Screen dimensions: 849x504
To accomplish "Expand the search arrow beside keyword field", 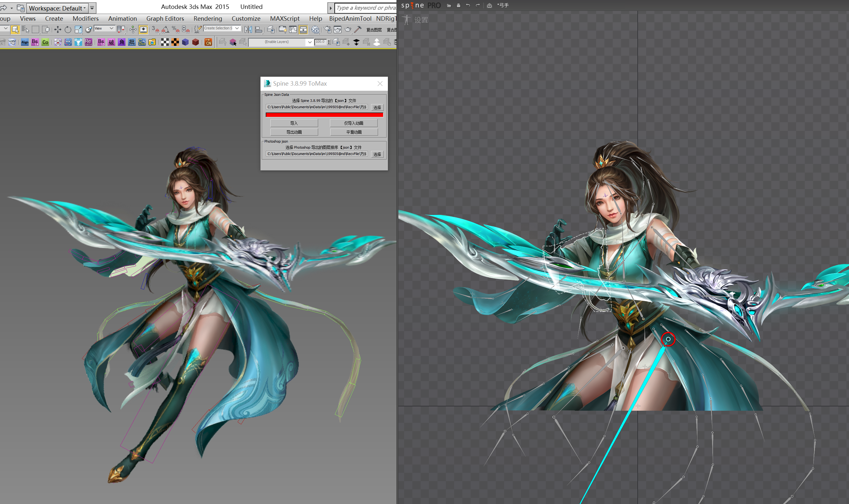I will (x=331, y=8).
